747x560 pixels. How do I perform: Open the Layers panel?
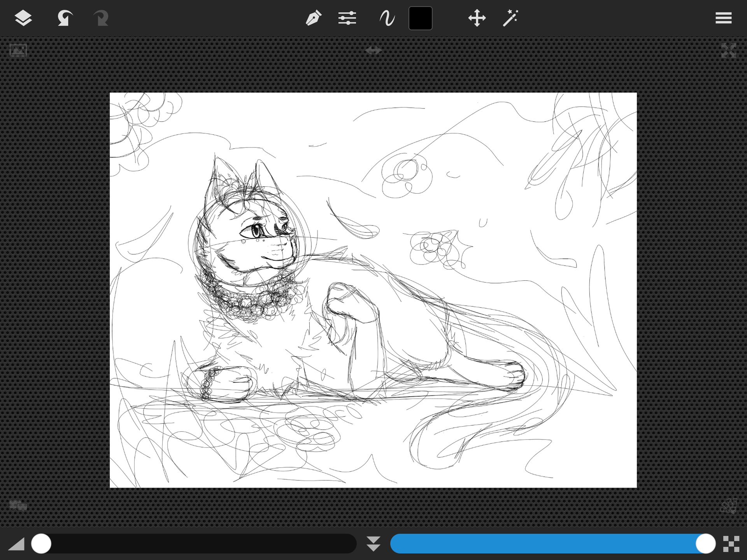point(23,18)
